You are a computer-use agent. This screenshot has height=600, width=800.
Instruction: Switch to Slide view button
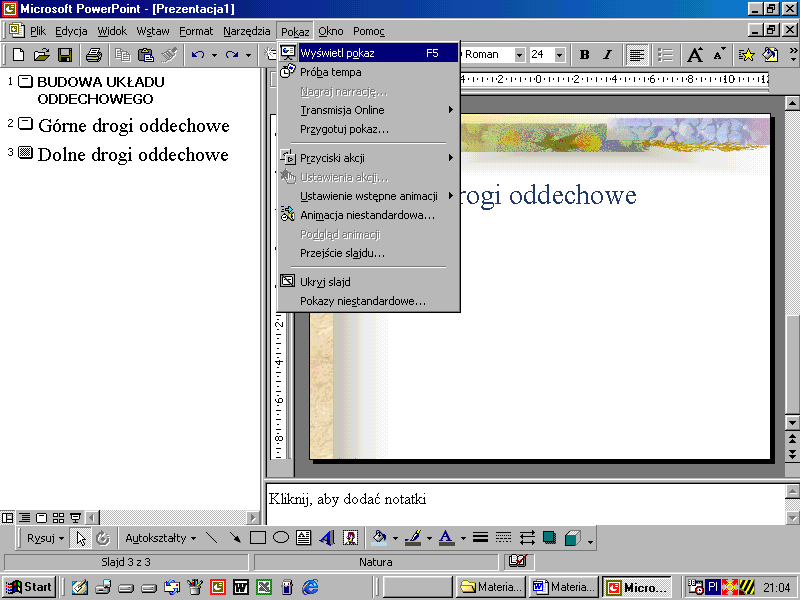click(x=42, y=518)
